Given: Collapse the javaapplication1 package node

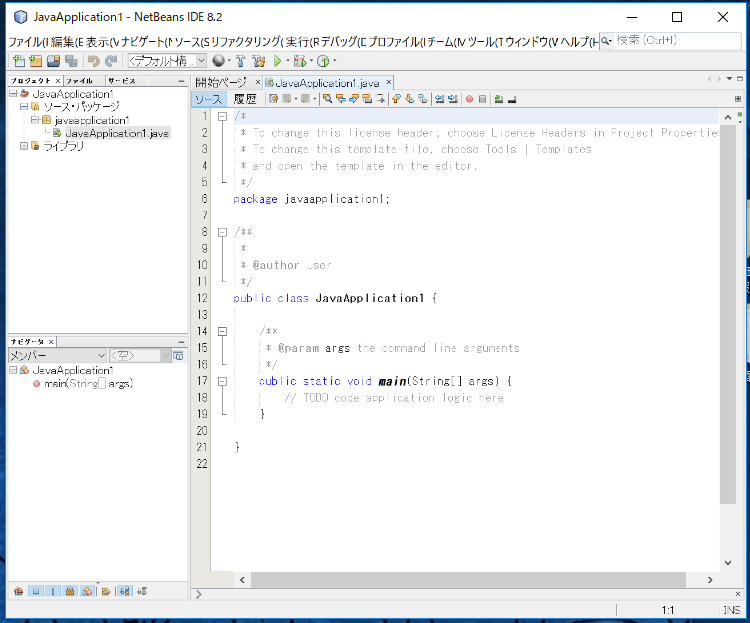Looking at the screenshot, I should pos(34,120).
